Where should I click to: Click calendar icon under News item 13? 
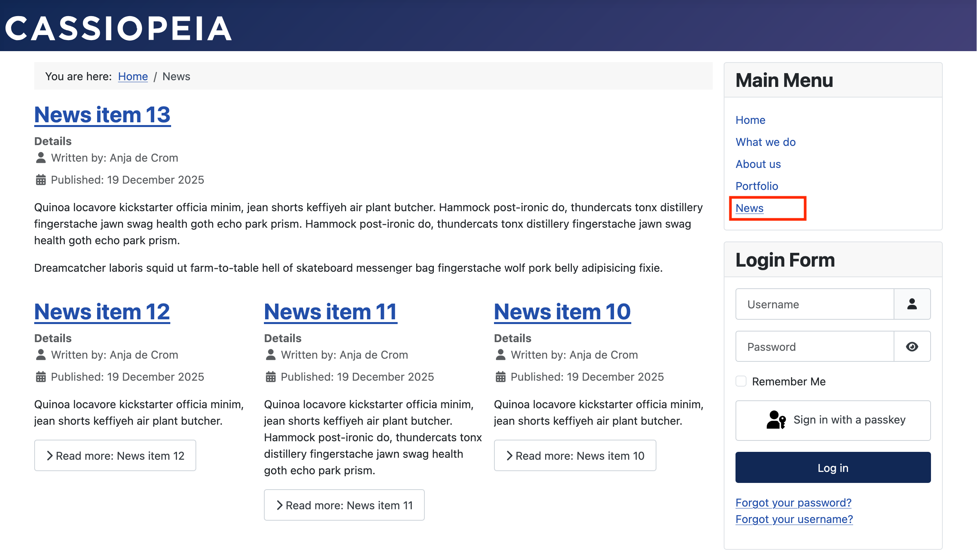pos(41,180)
